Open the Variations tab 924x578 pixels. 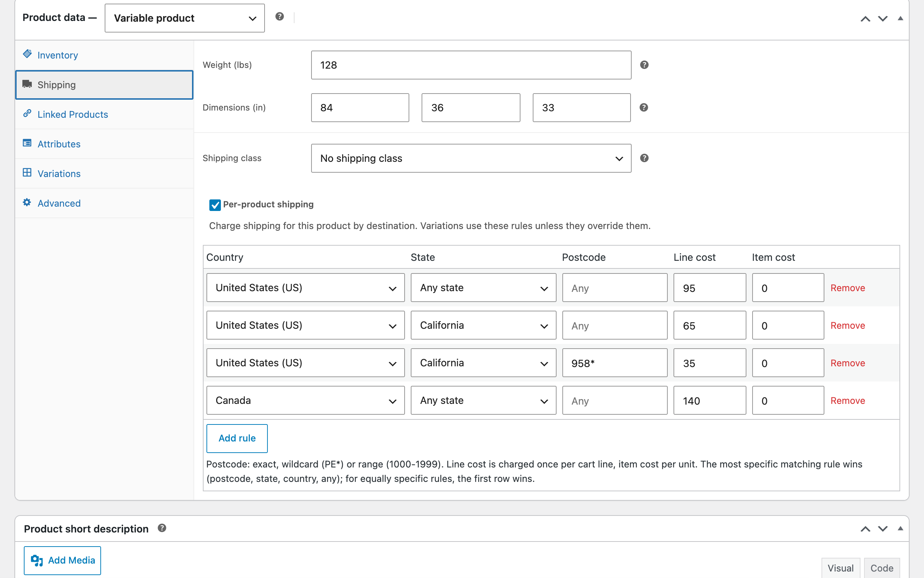[x=104, y=173]
